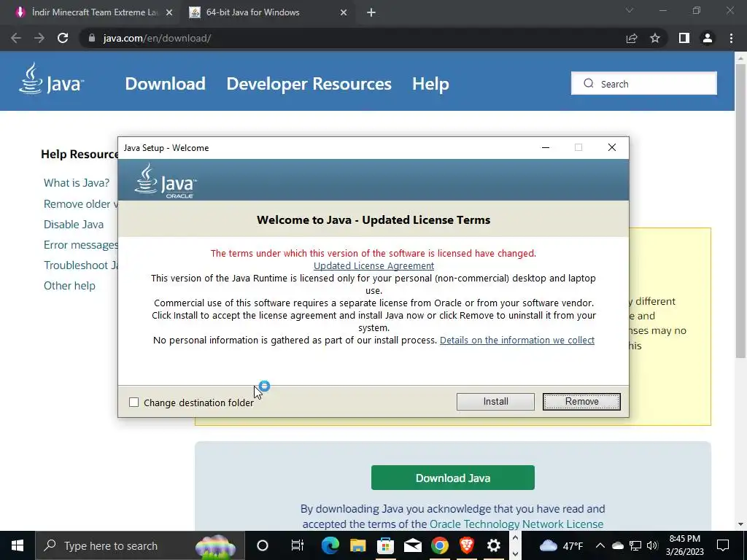Open the browser profile menu
This screenshot has width=747, height=560.
[708, 38]
